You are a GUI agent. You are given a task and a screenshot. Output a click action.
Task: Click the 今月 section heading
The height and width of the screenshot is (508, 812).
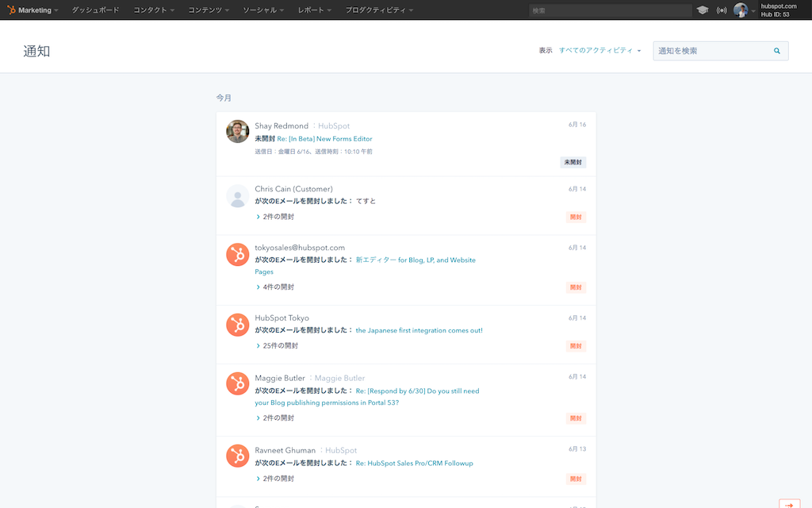click(x=224, y=98)
